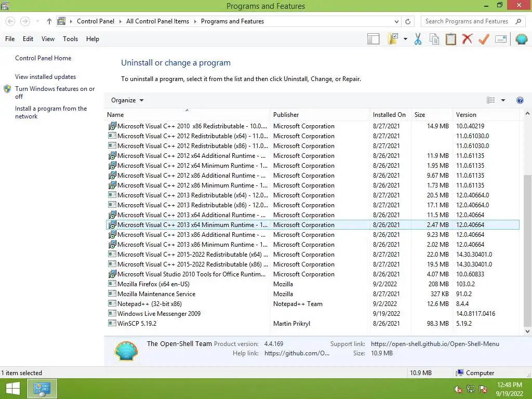Screen dimensions: 532x399
Task: Select WinSCP 5.19.2 entry
Action: coord(312,323)
